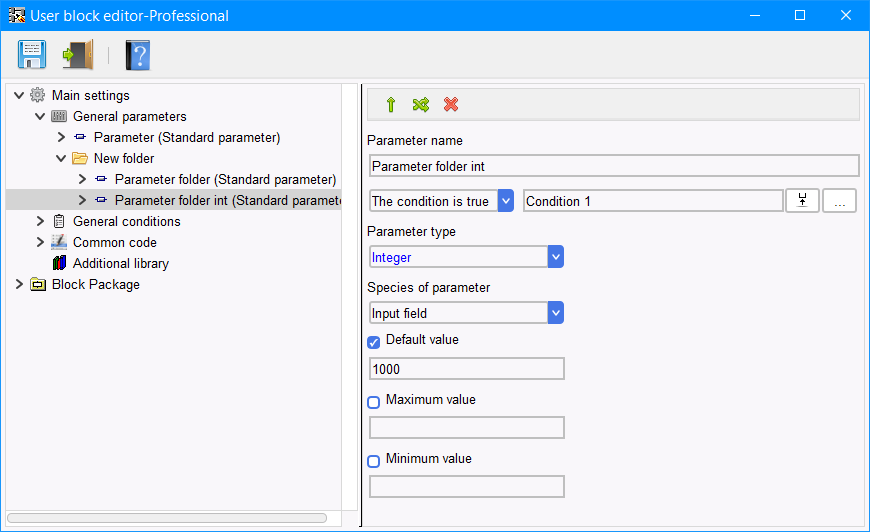Click the Parameter name input field
The width and height of the screenshot is (870, 532).
pyautogui.click(x=614, y=166)
